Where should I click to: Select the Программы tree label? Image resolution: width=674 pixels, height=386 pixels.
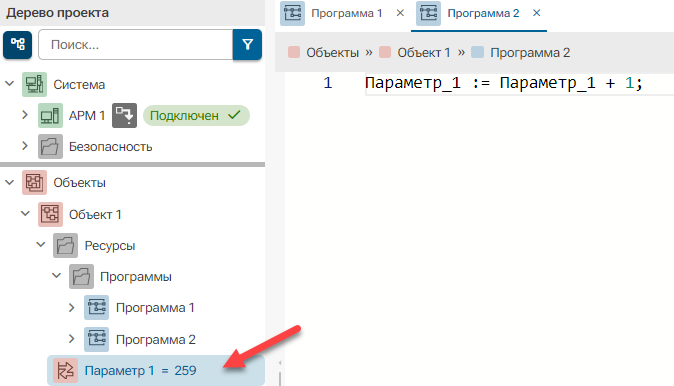coord(136,276)
